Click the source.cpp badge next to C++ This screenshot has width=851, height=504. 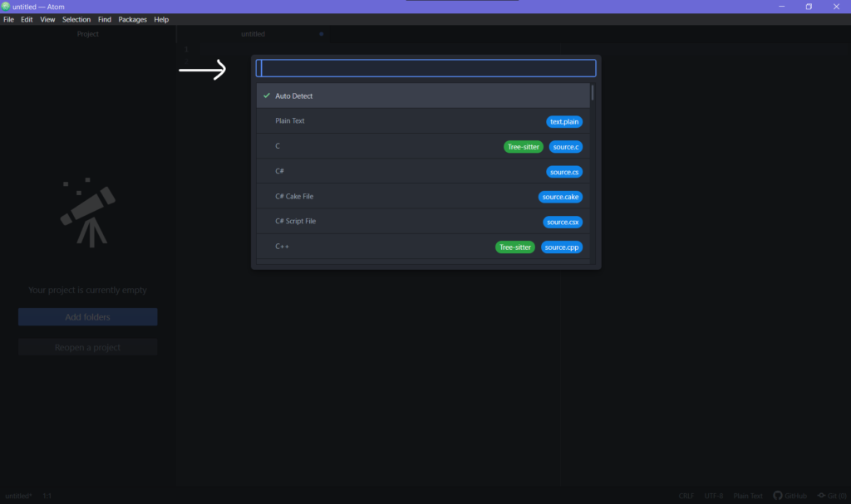[562, 247]
